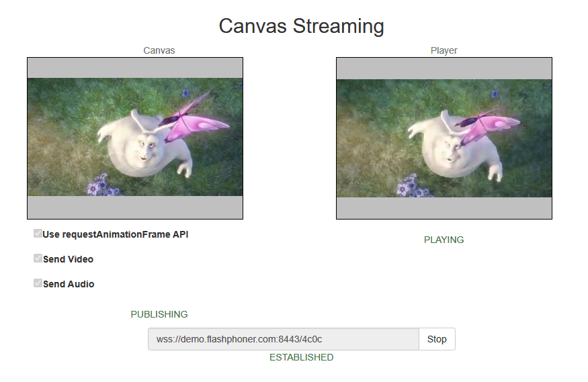This screenshot has height=382, width=588.
Task: Click the white bunny in the Player video
Action: 457,150
